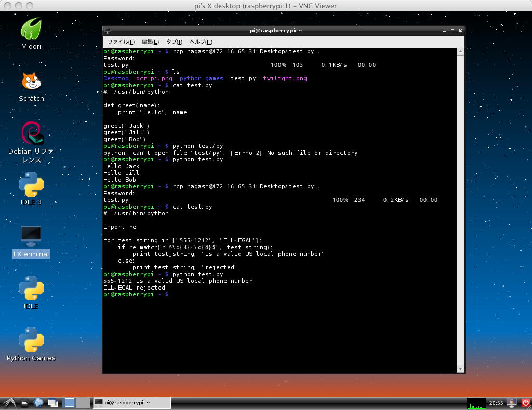The width and height of the screenshot is (532, 410).
Task: Click the last empty terminal prompt line
Action: point(136,294)
